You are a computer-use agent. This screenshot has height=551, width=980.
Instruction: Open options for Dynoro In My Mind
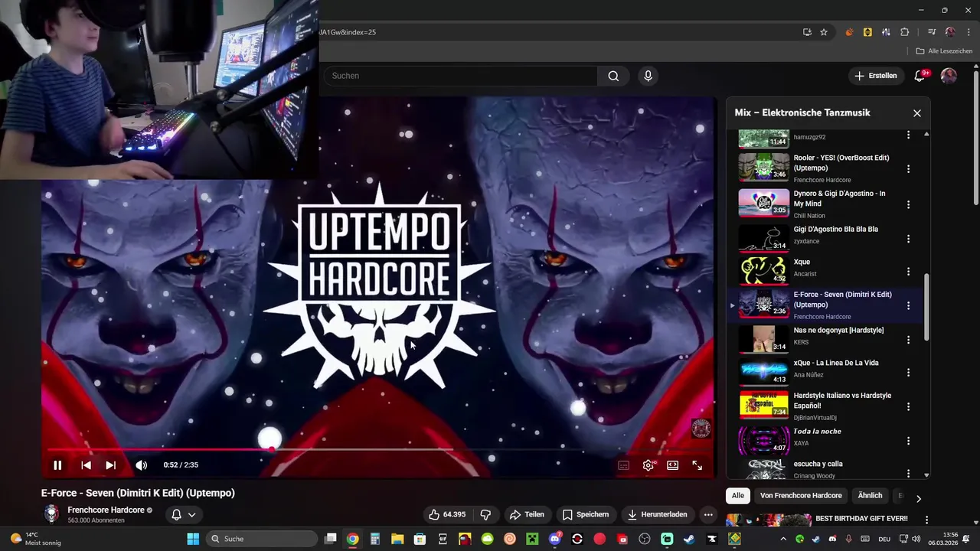click(x=909, y=204)
